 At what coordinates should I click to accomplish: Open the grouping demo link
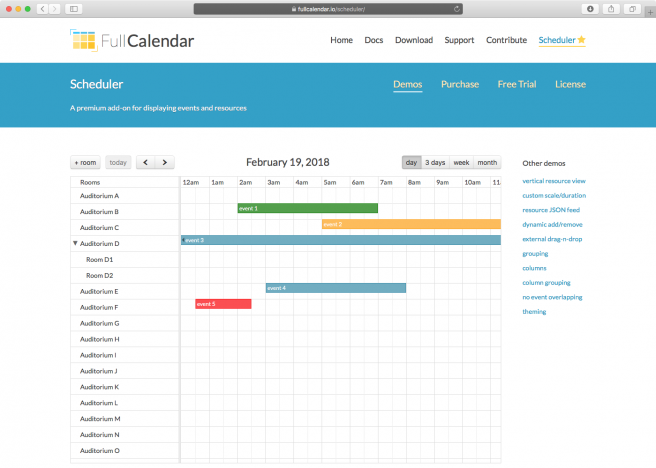point(535,253)
